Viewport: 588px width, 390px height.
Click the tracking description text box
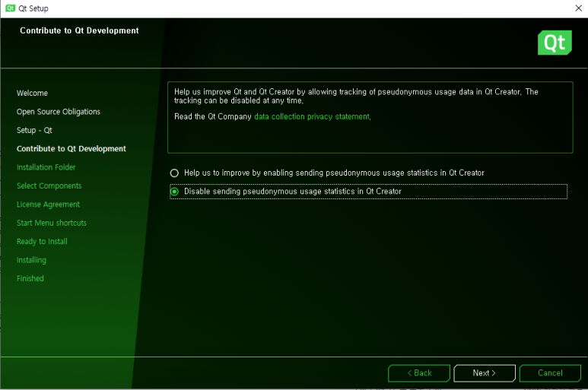pyautogui.click(x=370, y=117)
